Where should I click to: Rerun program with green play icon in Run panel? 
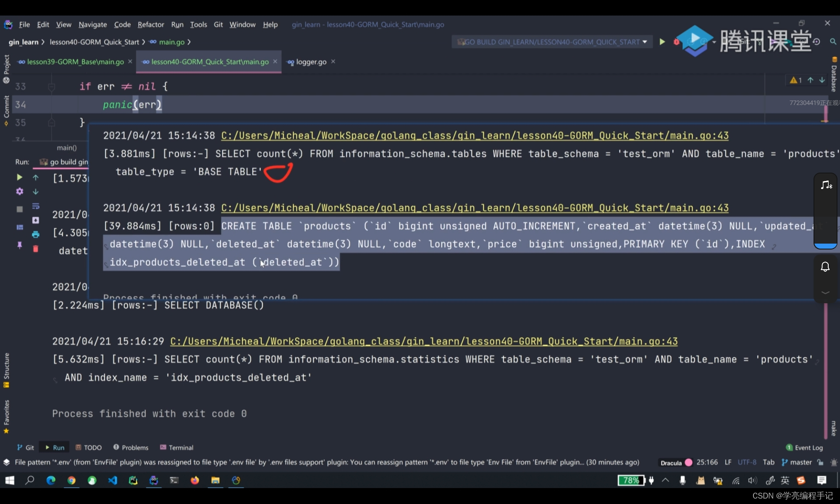point(19,177)
